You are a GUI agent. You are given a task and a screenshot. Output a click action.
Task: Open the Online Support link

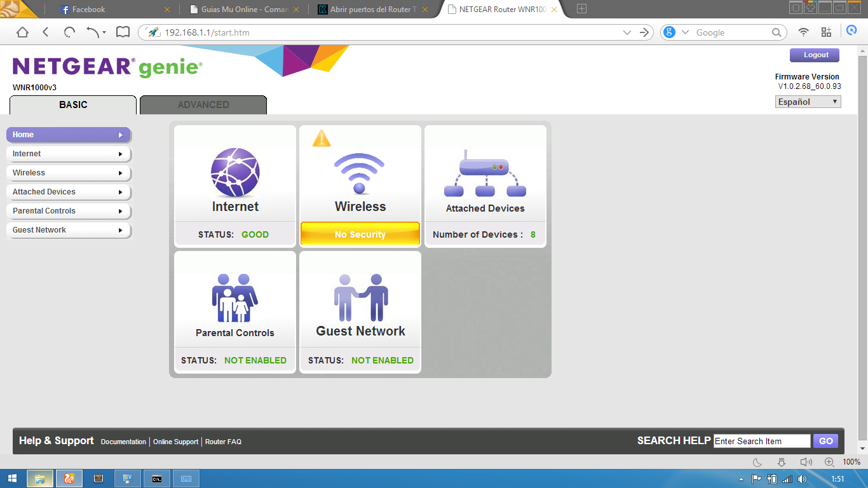pyautogui.click(x=176, y=442)
